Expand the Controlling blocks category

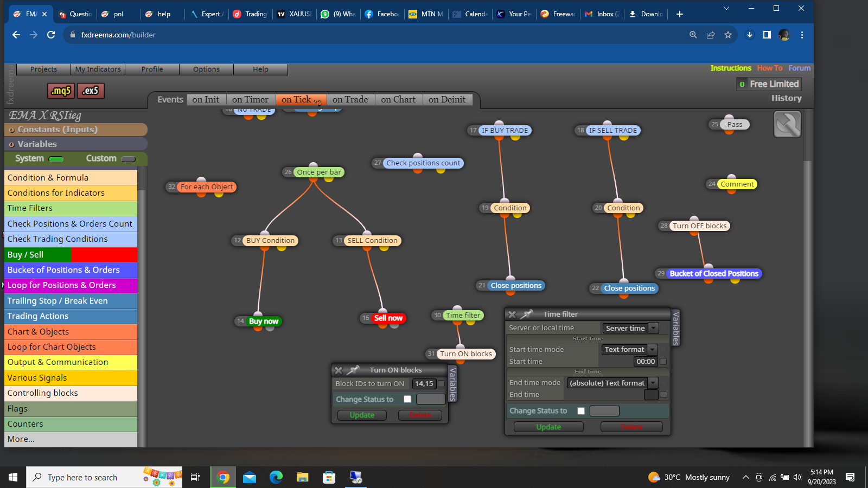tap(71, 393)
